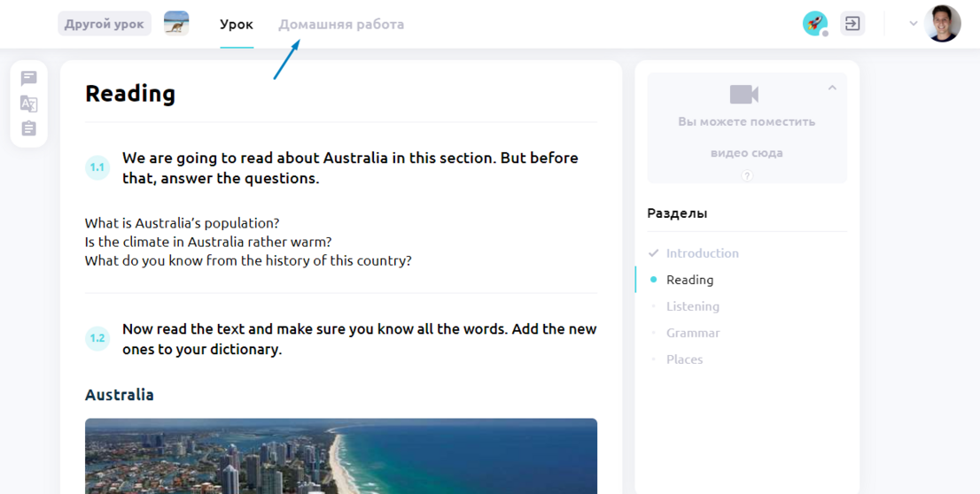
Task: Collapse the video panel chevron
Action: tap(832, 88)
